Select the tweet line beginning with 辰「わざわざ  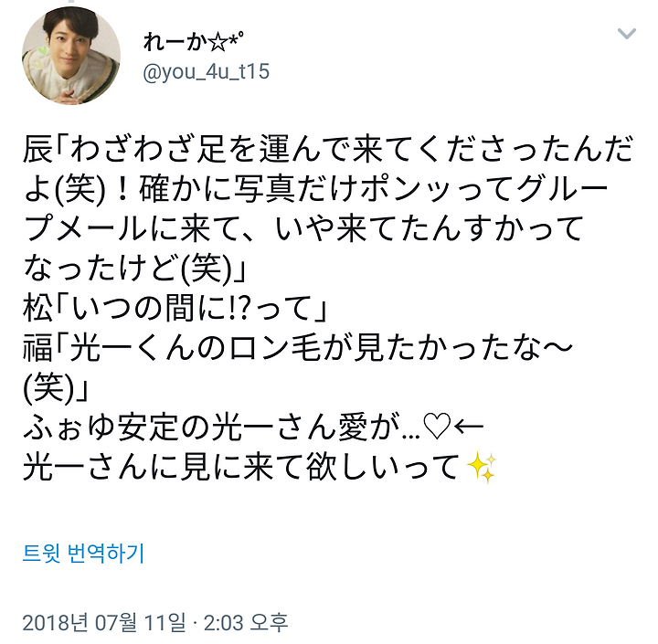[328, 150]
